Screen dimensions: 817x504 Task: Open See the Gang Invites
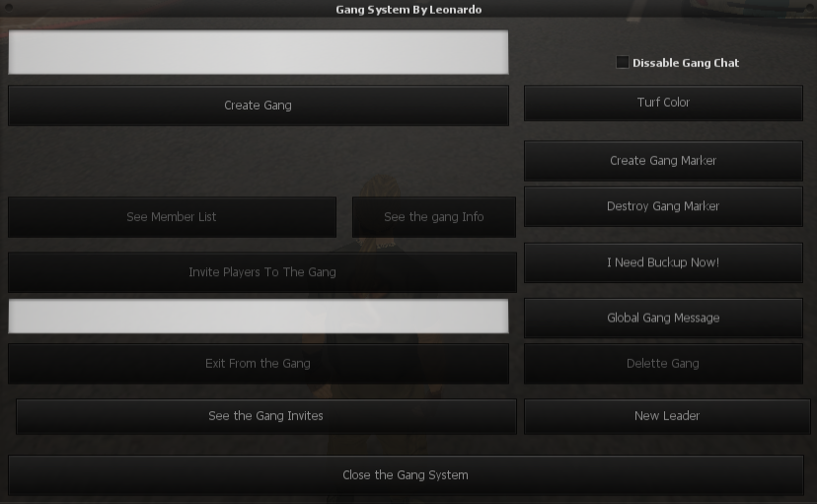click(265, 416)
